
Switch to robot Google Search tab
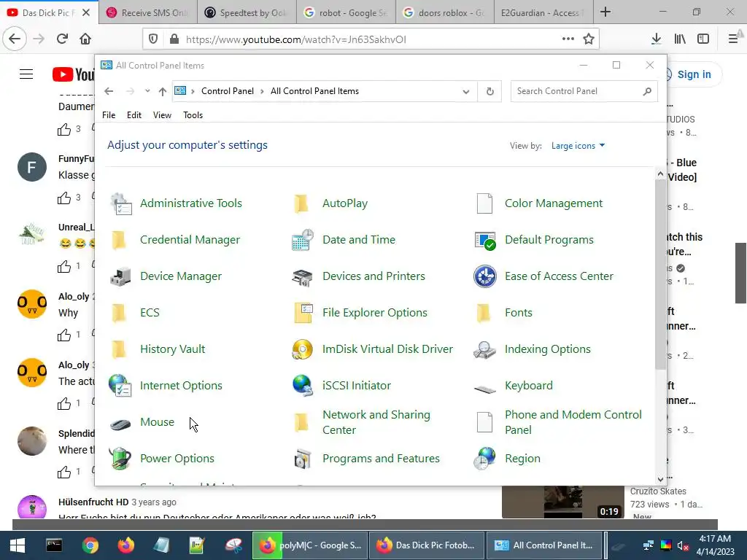346,12
